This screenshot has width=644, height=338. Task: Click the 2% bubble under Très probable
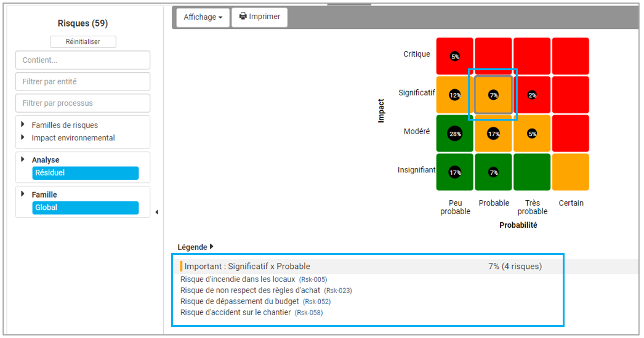click(532, 95)
